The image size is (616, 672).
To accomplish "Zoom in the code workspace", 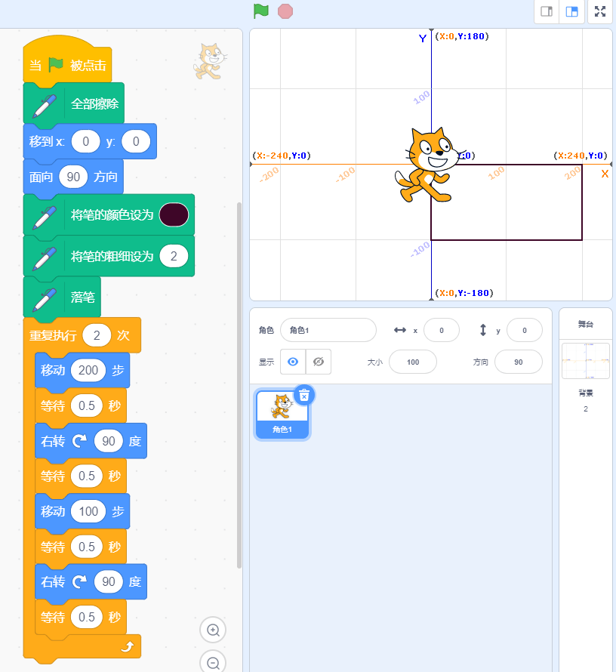I will tap(213, 630).
